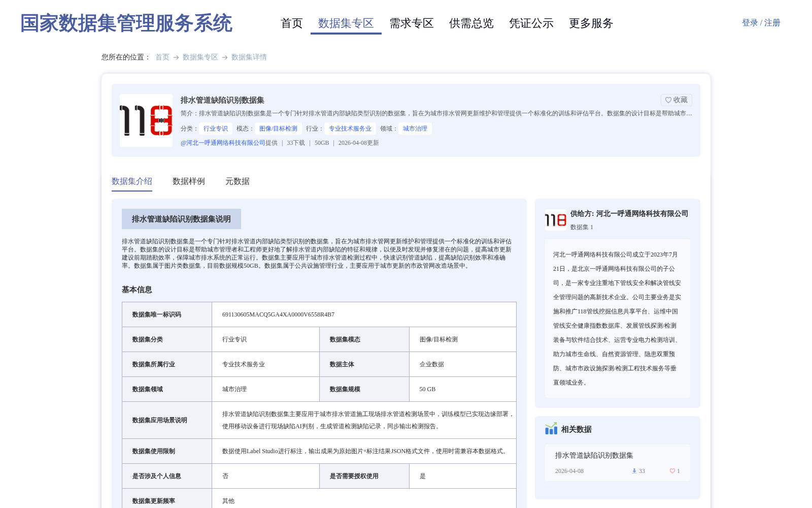Click the 城市治理 domain tag
812x508 pixels.
[415, 129]
